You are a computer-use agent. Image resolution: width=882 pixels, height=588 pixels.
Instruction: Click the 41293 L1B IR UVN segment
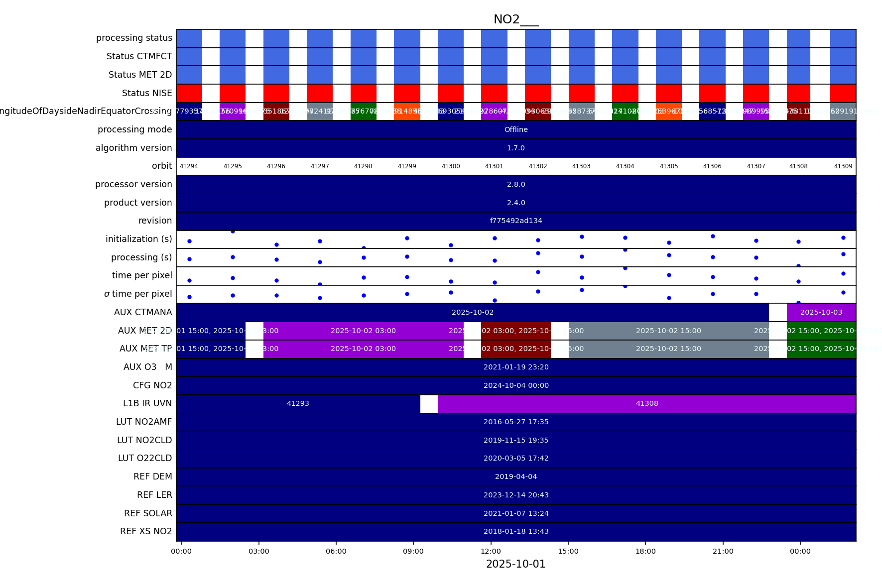coord(298,403)
